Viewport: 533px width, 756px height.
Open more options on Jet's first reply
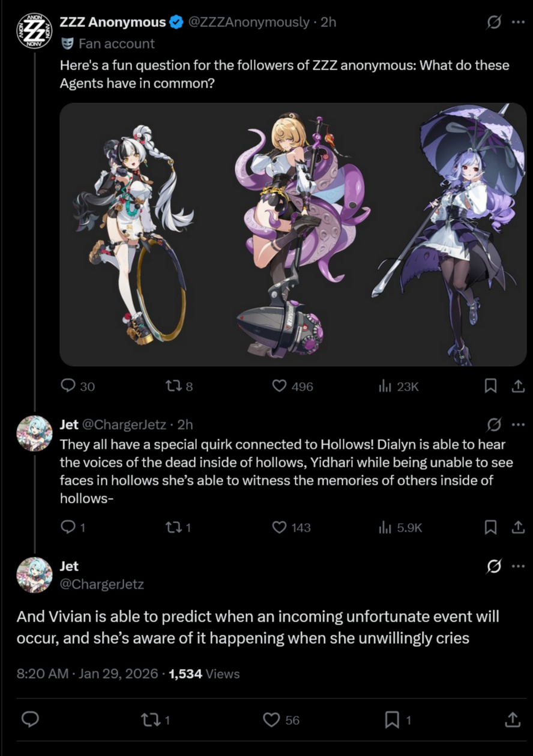point(518,425)
